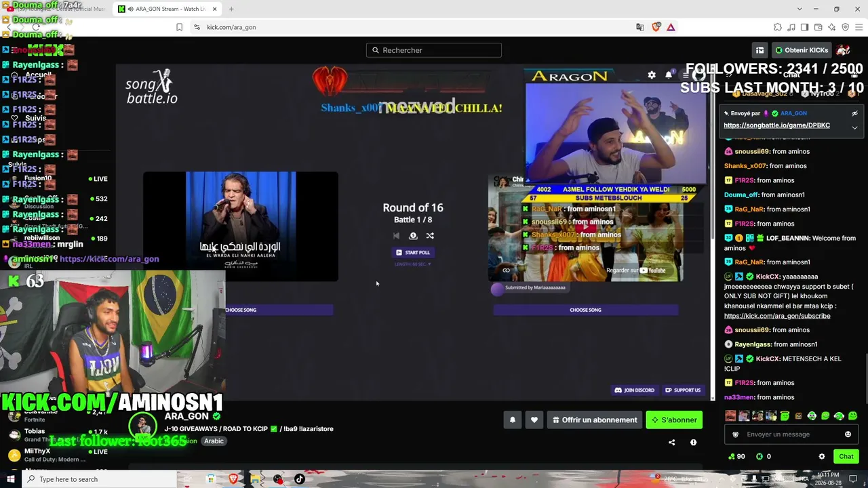The height and width of the screenshot is (488, 868).
Task: Open the Brave Shields lion icon
Action: [656, 27]
